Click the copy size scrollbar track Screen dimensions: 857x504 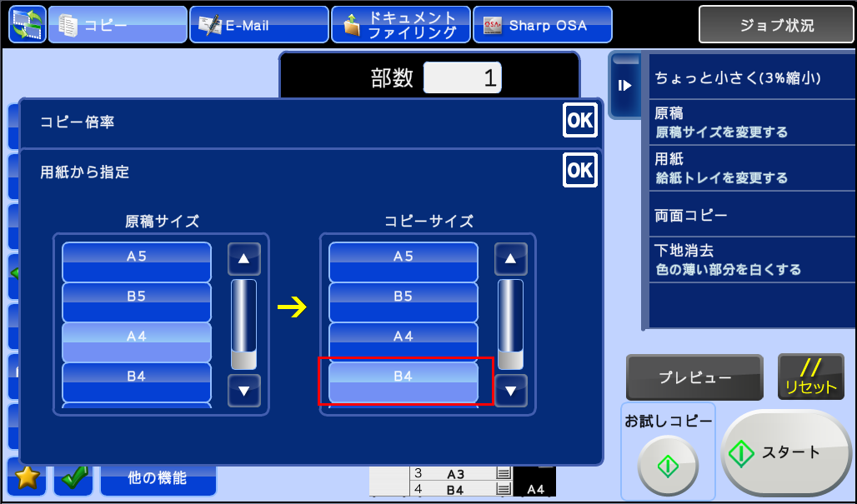pyautogui.click(x=510, y=317)
